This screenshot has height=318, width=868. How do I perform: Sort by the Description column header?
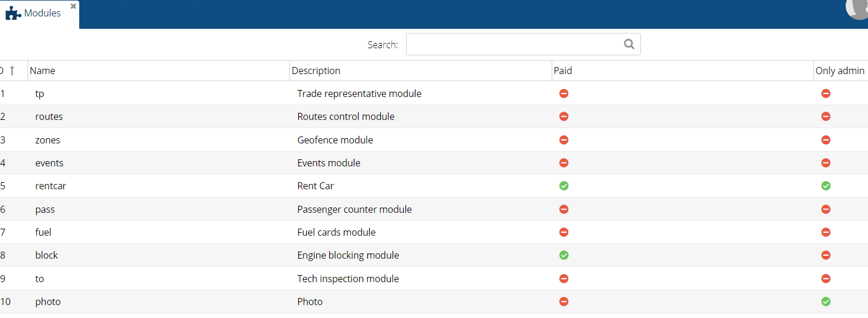coord(316,71)
